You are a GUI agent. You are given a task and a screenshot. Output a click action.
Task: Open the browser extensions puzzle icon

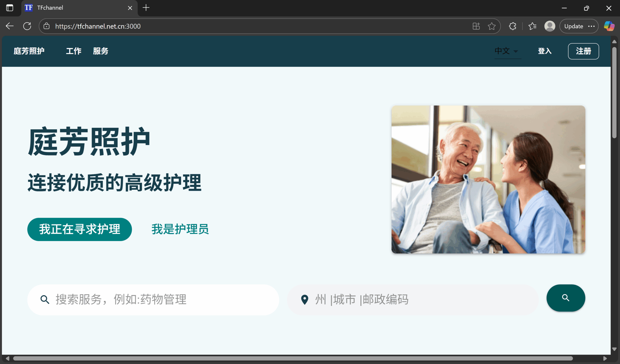[512, 26]
